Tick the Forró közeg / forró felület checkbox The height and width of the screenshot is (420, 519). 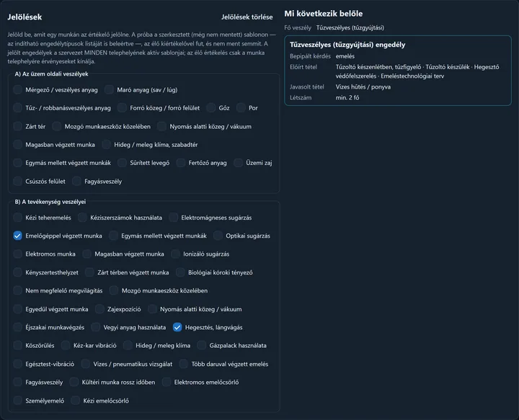[x=122, y=108]
